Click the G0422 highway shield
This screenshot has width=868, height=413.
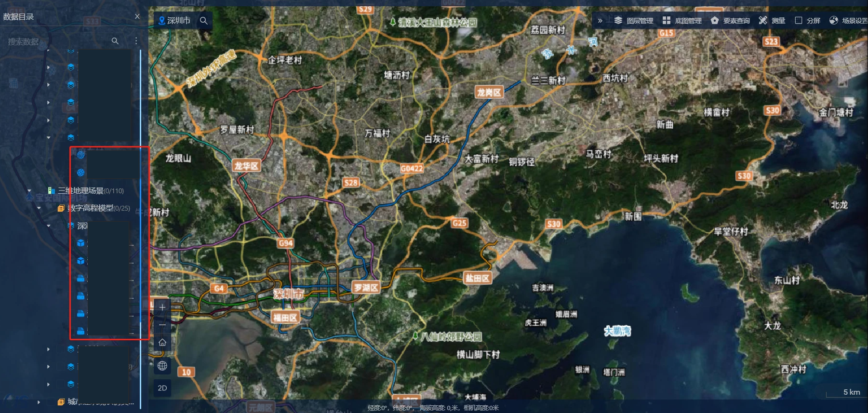click(412, 168)
